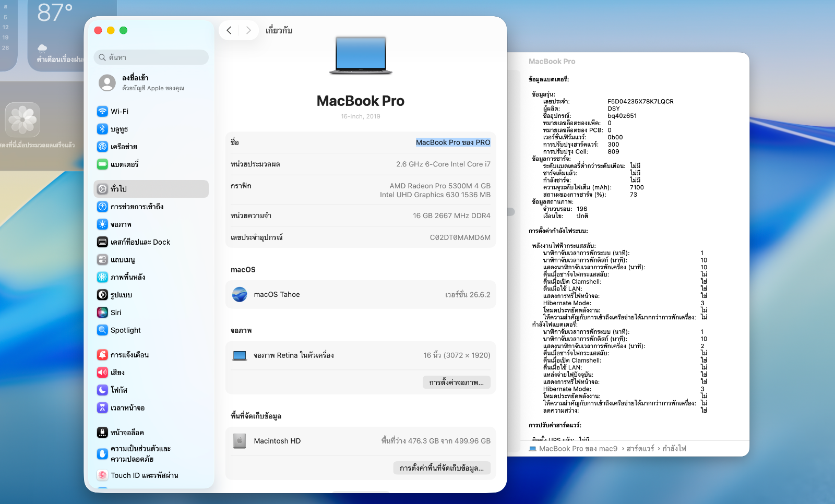Image resolution: width=835 pixels, height=504 pixels.
Task: Click เวอร์ชั่น 26.6.2 version text
Action: [468, 295]
